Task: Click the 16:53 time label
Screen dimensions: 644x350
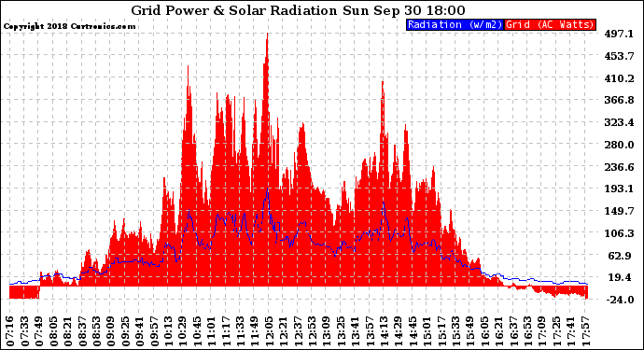Action: coord(527,331)
